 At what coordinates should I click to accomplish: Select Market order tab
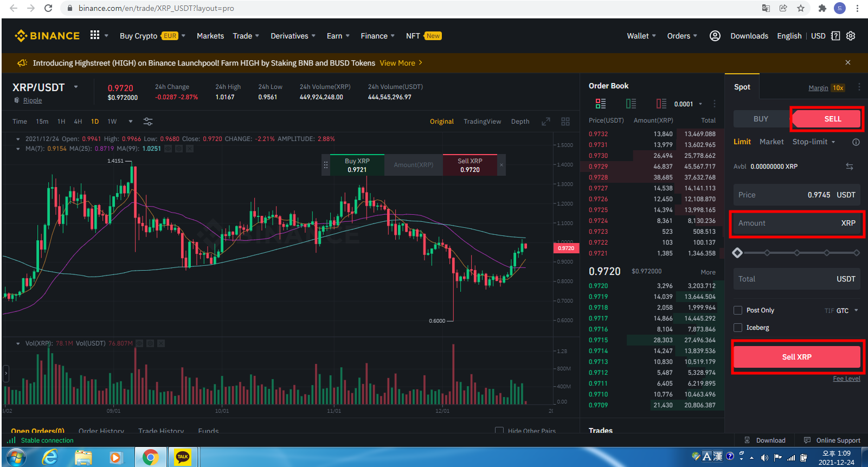click(x=771, y=142)
